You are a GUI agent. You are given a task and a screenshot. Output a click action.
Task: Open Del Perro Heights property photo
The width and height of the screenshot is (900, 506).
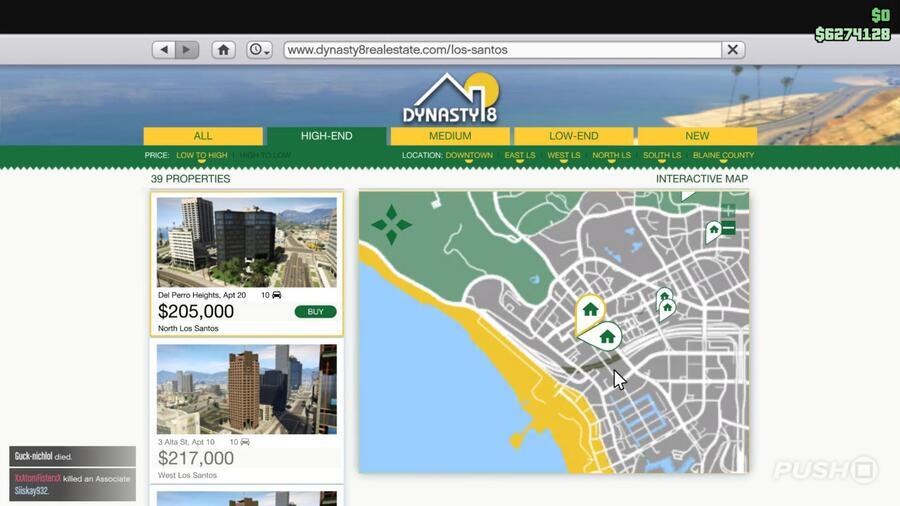coord(247,242)
